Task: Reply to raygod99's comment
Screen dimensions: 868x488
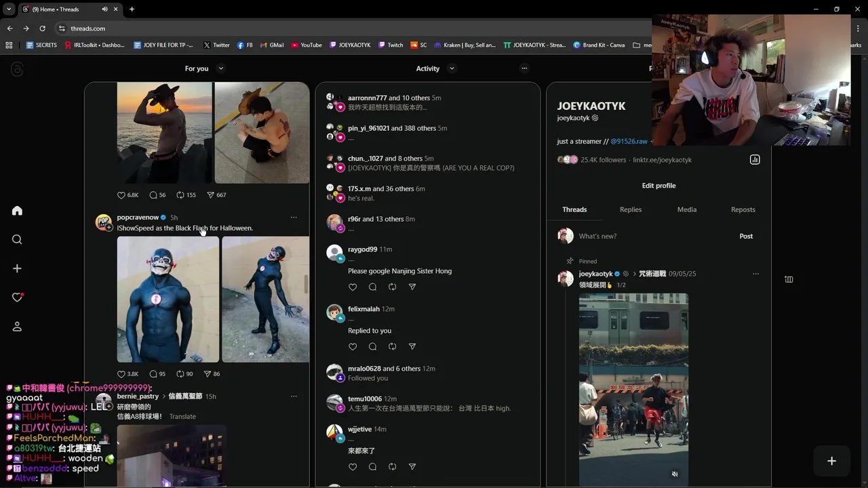Action: tap(372, 287)
